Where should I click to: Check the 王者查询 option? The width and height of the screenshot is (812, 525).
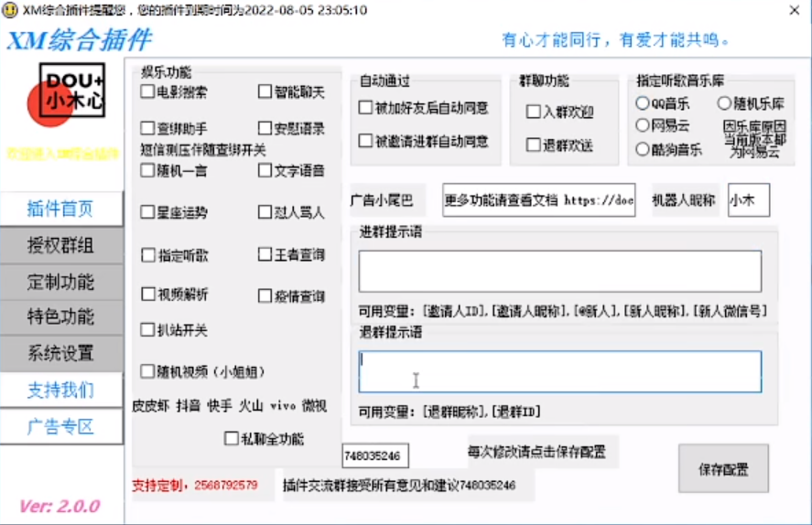(x=265, y=254)
